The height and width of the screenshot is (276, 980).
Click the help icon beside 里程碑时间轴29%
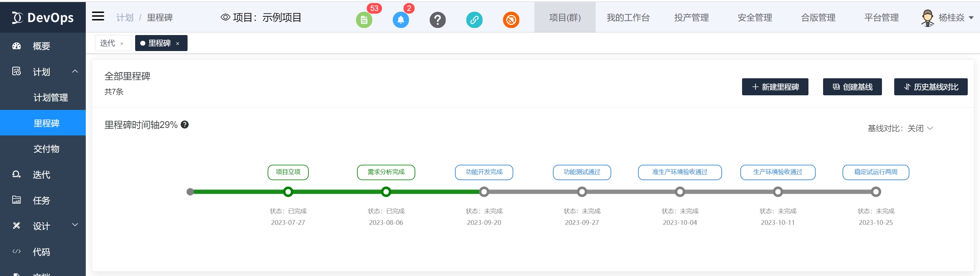tap(184, 125)
